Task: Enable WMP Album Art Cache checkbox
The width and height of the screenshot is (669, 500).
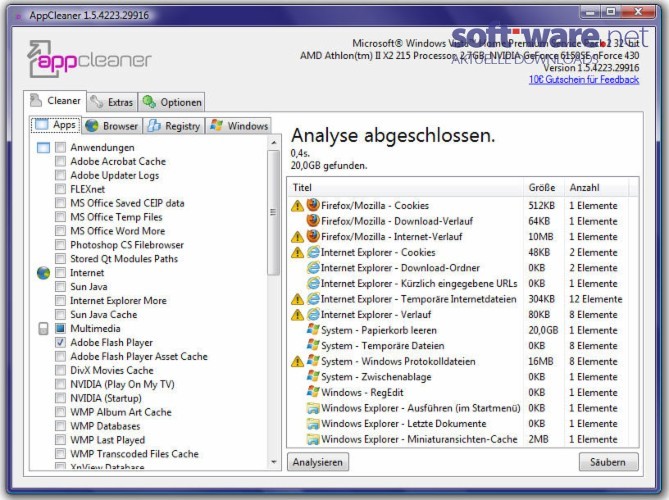Action: pos(61,412)
